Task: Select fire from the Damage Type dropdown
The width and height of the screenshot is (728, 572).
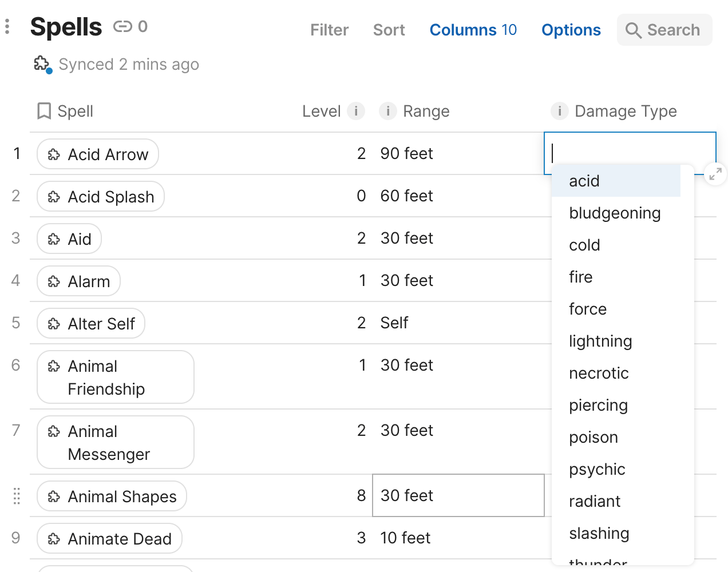Action: (580, 277)
